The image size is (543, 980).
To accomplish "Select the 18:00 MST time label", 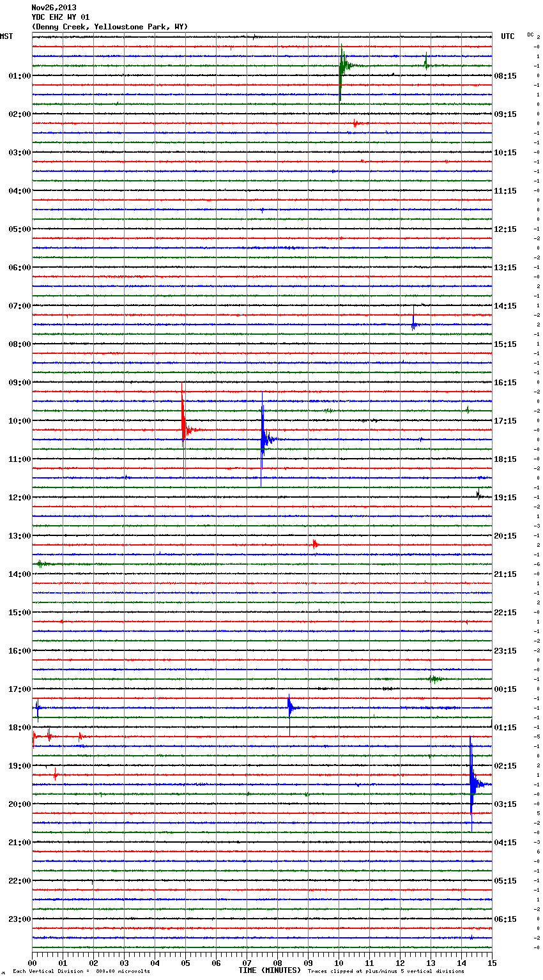I will 20,728.
